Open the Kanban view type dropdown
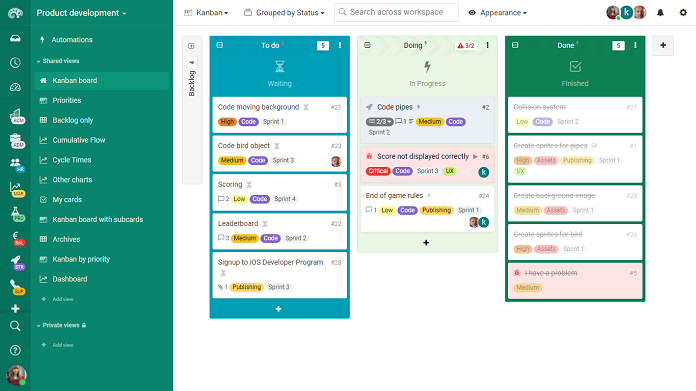 click(206, 13)
